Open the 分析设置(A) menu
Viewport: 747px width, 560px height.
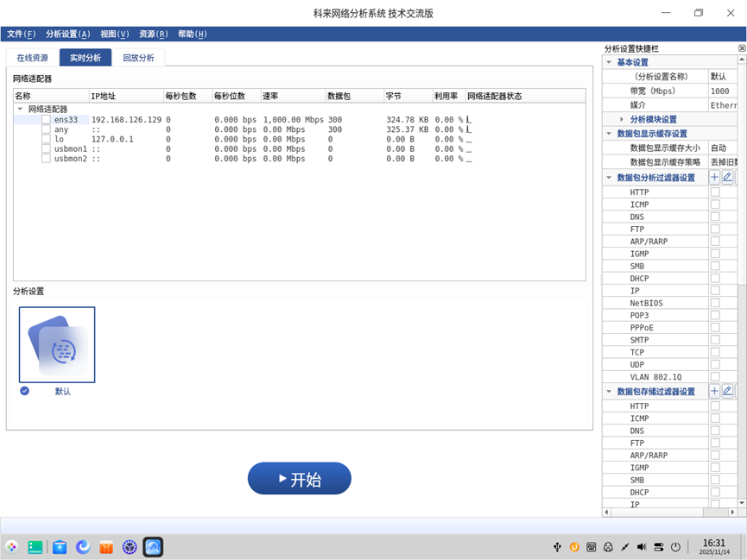67,35
